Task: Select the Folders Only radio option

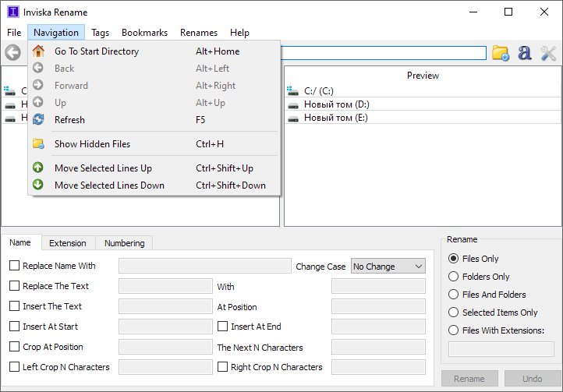Action: (x=454, y=277)
